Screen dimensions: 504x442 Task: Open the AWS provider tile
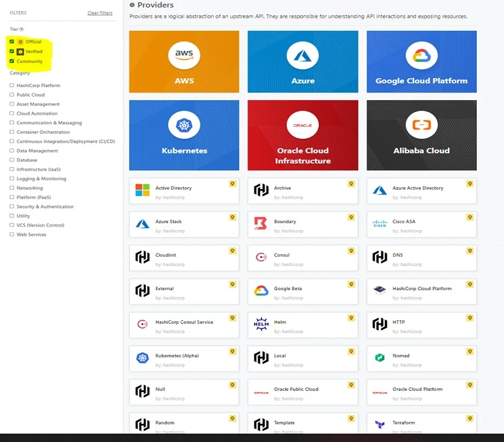(x=184, y=61)
